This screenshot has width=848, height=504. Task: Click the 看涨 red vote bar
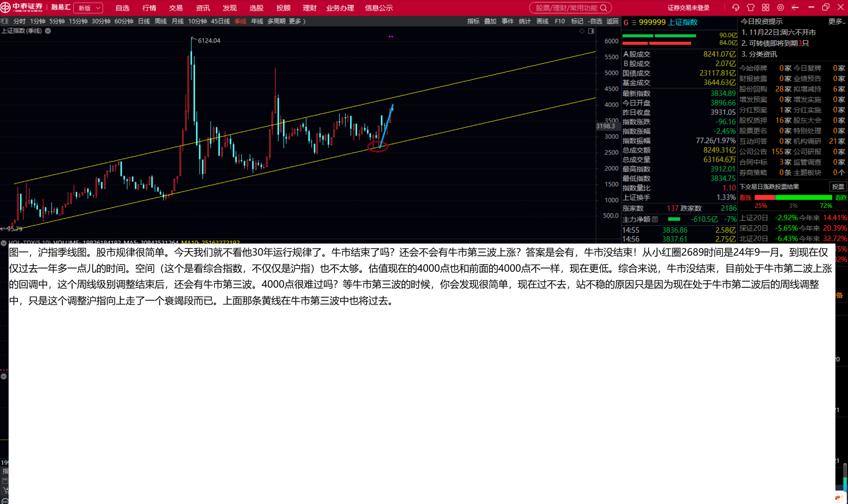point(764,197)
